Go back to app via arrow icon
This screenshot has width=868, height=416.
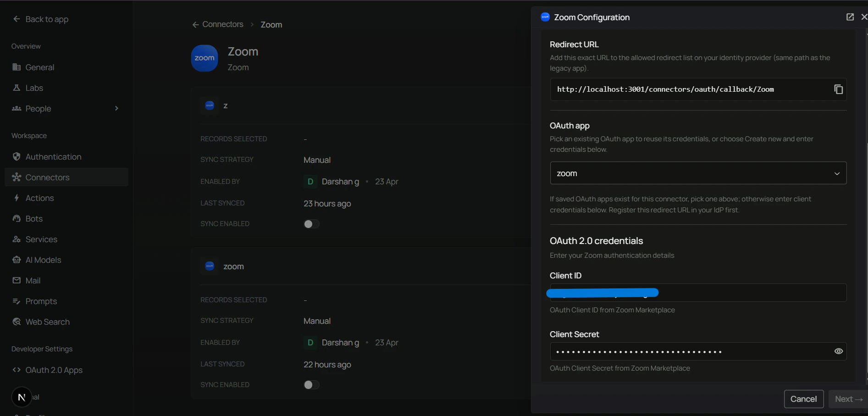pos(17,19)
